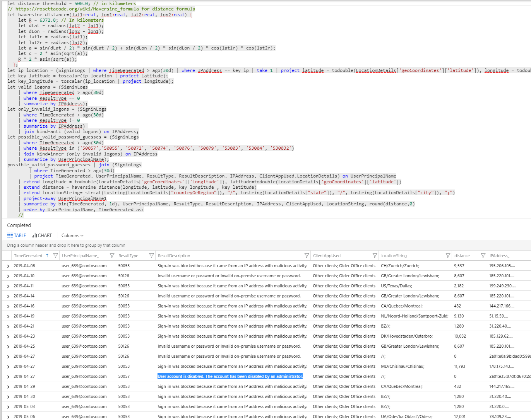Sort by the IPAddress_ column header
Screen dimensions: 531x420
[x=499, y=256]
